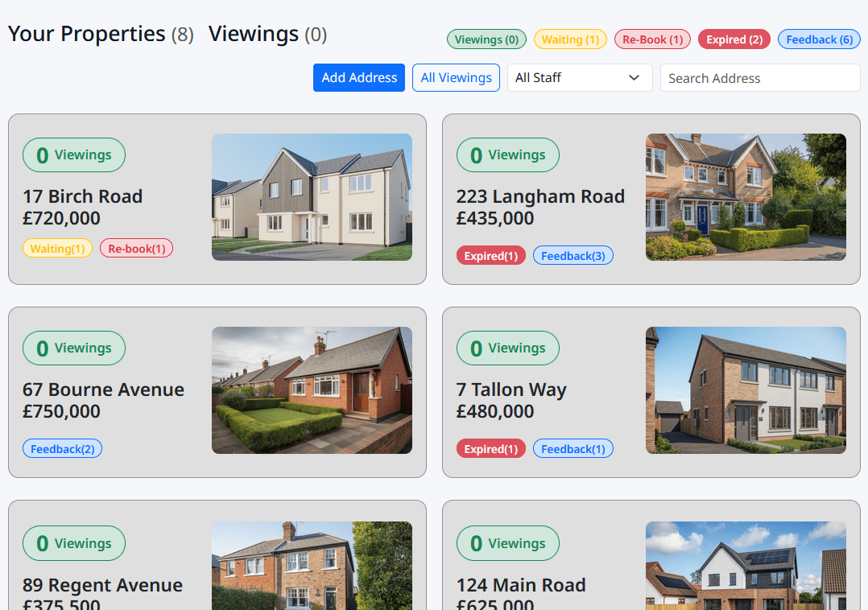Open the All Viewings list

[456, 78]
